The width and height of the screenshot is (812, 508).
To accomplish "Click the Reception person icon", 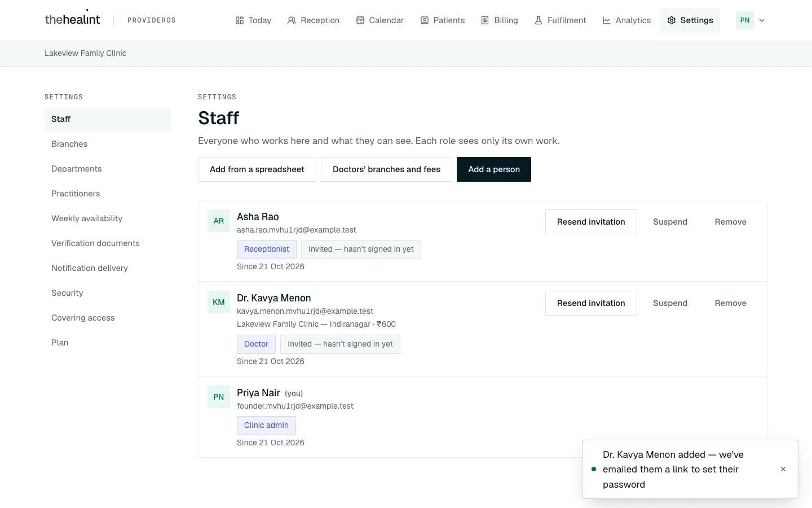I will (292, 20).
